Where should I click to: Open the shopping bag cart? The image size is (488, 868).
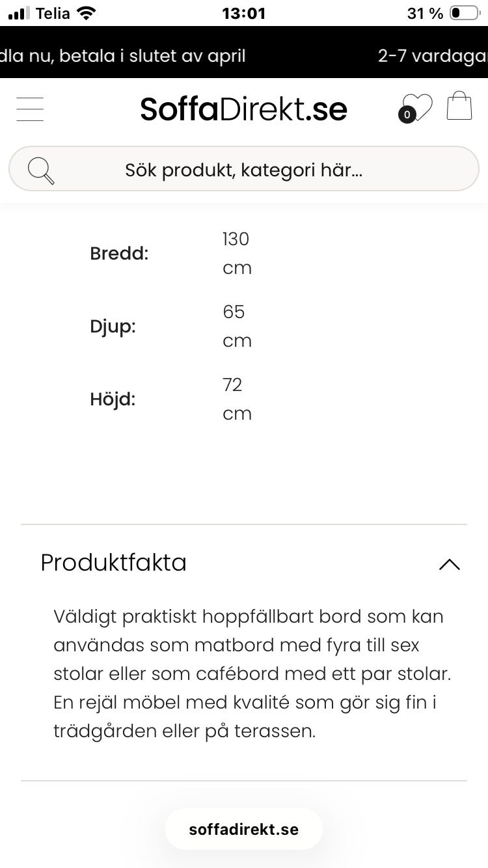[x=459, y=106]
